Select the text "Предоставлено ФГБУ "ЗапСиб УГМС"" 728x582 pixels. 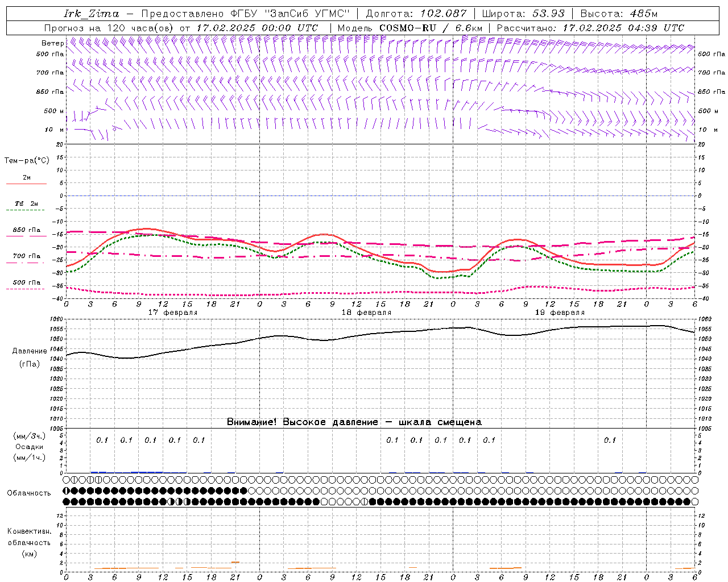(245, 14)
